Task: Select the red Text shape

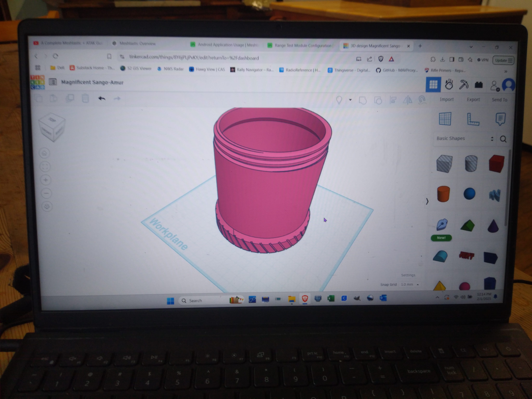Action: point(466,255)
